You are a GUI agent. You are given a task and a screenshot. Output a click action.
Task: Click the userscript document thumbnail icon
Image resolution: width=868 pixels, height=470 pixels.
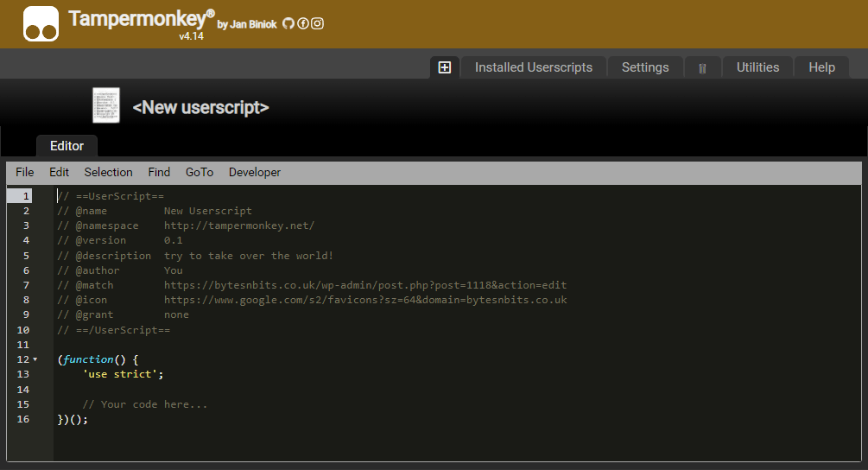click(x=105, y=105)
